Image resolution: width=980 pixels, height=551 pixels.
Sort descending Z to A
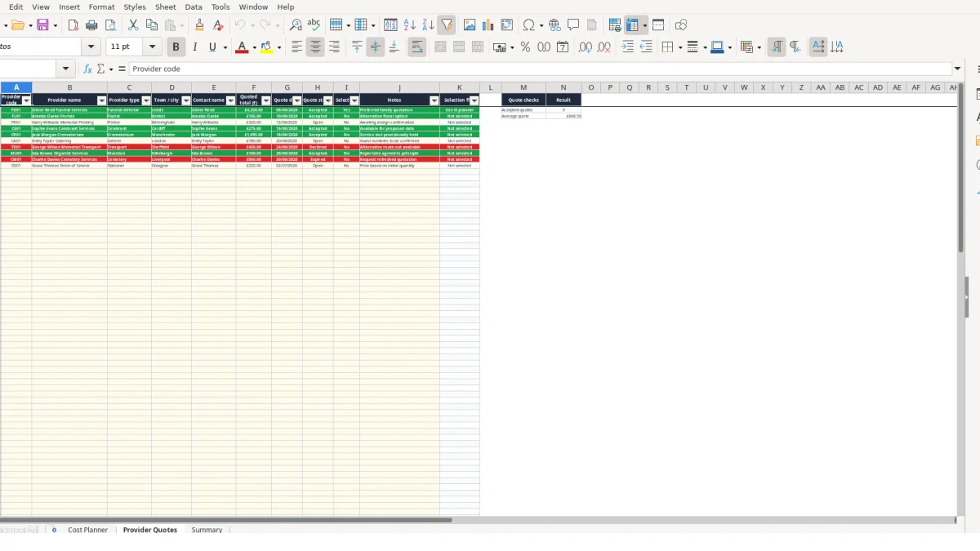click(x=428, y=25)
